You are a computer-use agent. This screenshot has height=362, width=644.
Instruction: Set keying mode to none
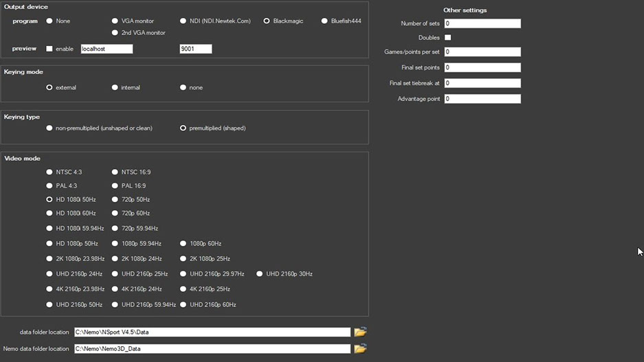[184, 88]
